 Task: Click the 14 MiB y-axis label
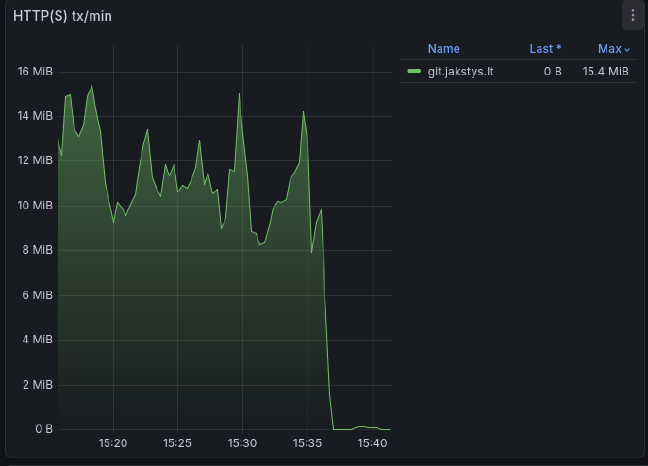[x=35, y=116]
